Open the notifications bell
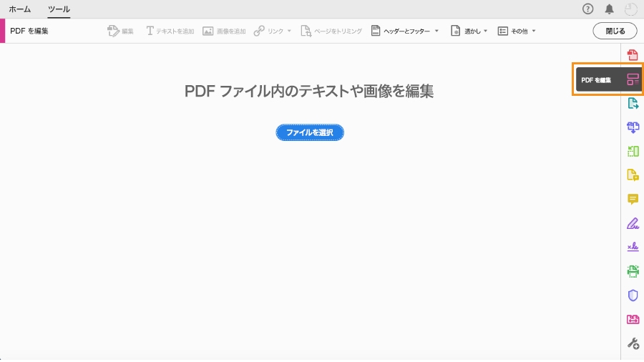The image size is (644, 362). (x=609, y=9)
